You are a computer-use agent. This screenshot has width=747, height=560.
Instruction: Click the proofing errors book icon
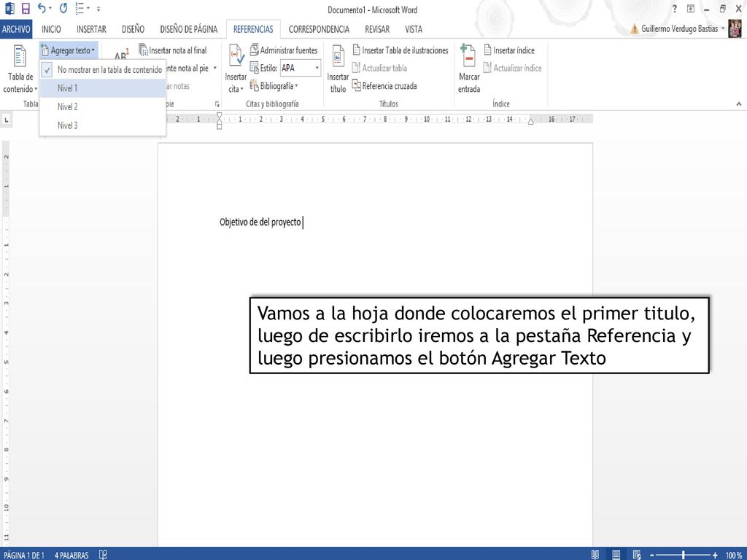click(103, 554)
